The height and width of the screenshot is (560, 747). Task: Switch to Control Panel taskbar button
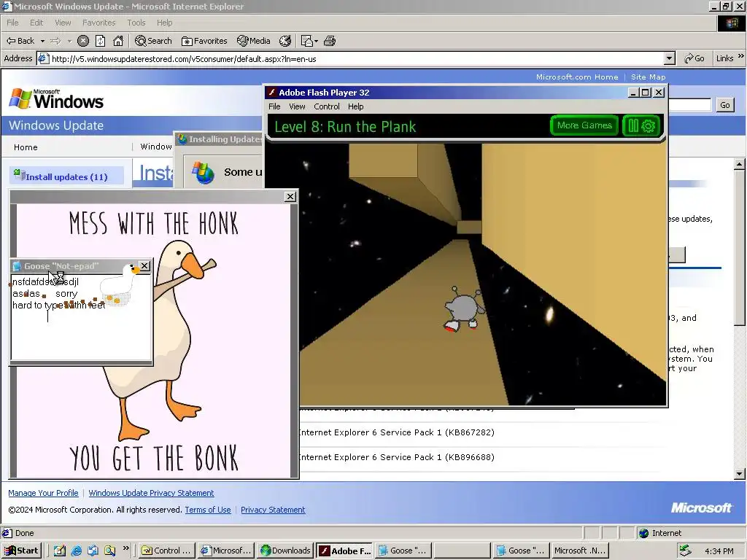point(167,551)
